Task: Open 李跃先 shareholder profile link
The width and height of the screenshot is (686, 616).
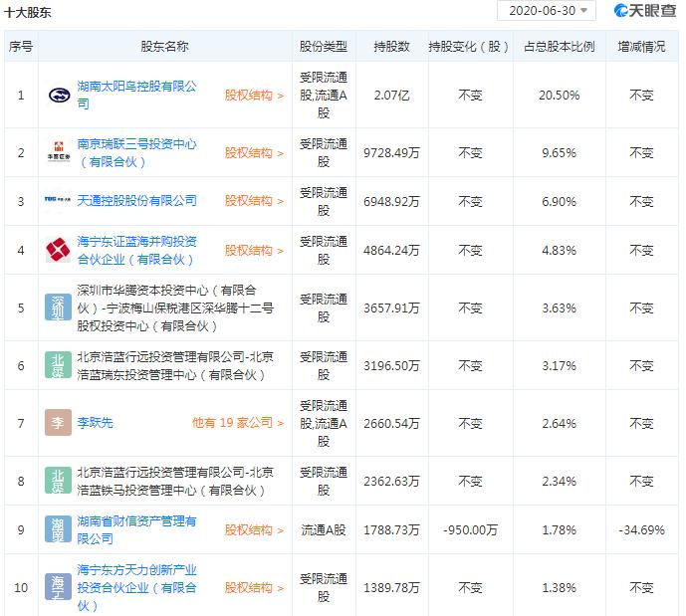Action: point(95,423)
